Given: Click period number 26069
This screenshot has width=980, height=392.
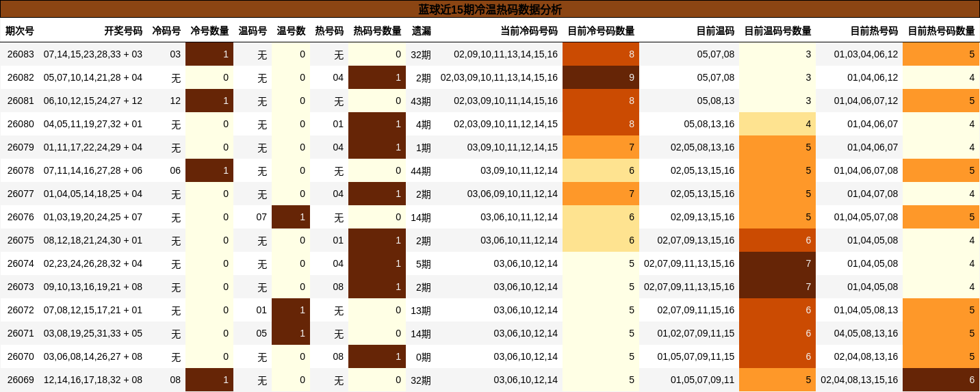Looking at the screenshot, I should click(21, 380).
